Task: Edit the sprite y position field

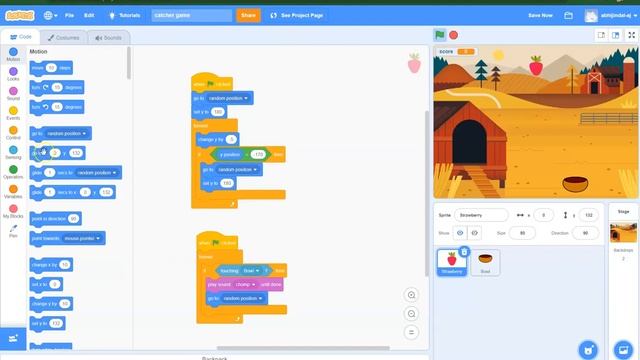Action: 589,215
